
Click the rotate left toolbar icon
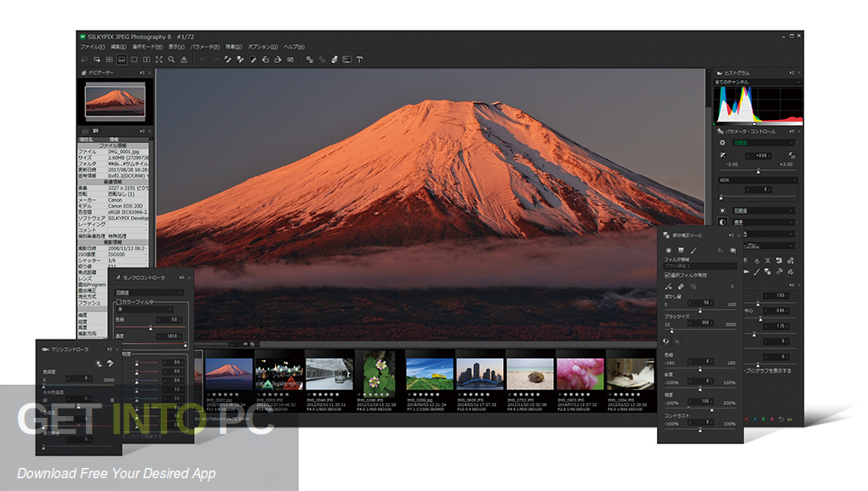coord(266,60)
